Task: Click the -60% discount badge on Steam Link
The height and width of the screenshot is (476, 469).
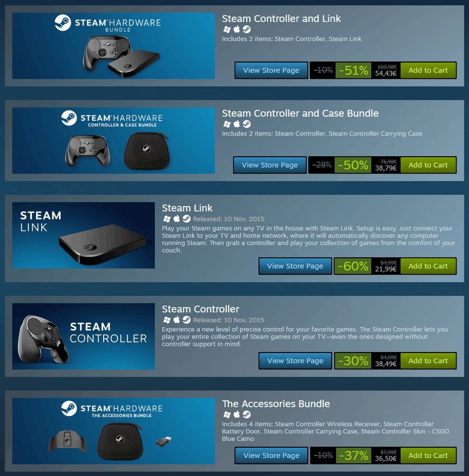Action: click(x=353, y=266)
